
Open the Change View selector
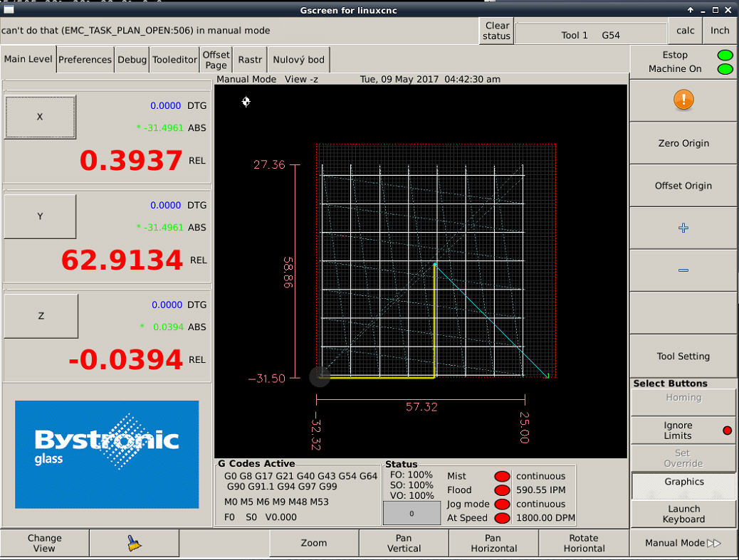pyautogui.click(x=44, y=543)
